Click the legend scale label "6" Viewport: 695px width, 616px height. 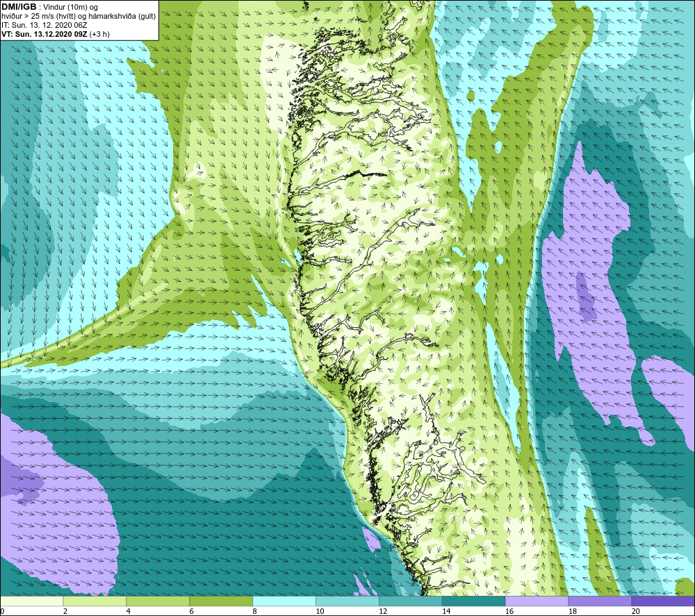[x=192, y=611]
